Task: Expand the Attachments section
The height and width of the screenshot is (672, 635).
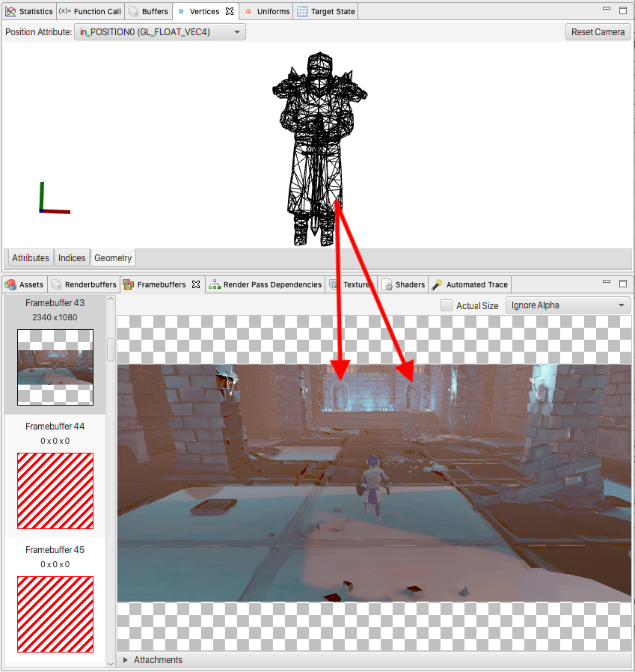Action: (125, 659)
